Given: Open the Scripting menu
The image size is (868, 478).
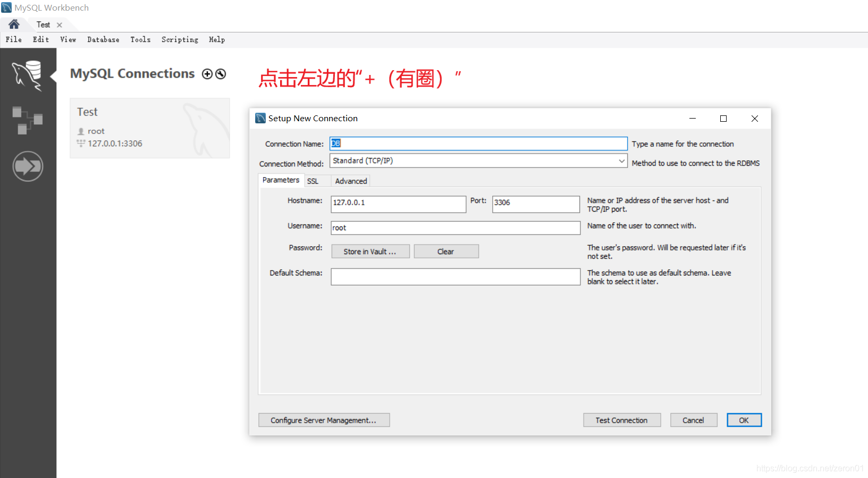Looking at the screenshot, I should click(x=180, y=39).
